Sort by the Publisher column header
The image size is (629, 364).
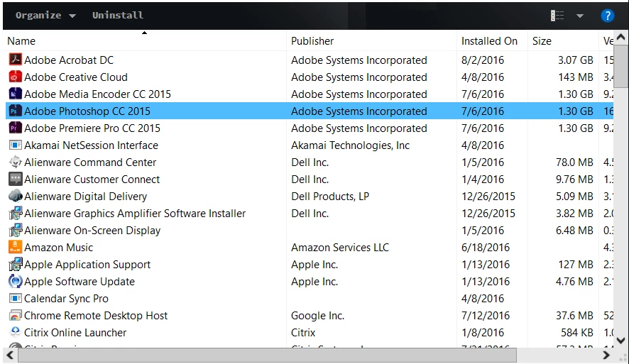point(312,41)
